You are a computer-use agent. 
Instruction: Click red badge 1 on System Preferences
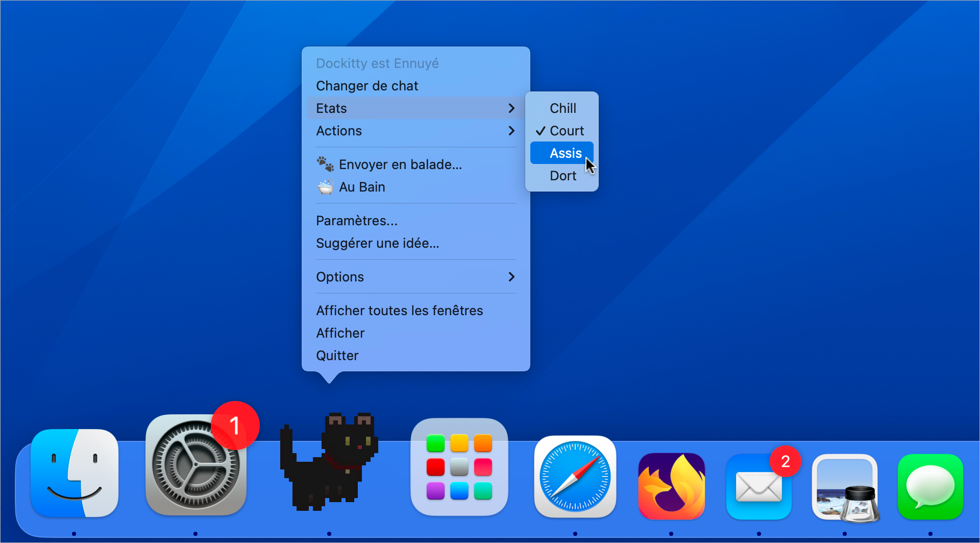235,426
